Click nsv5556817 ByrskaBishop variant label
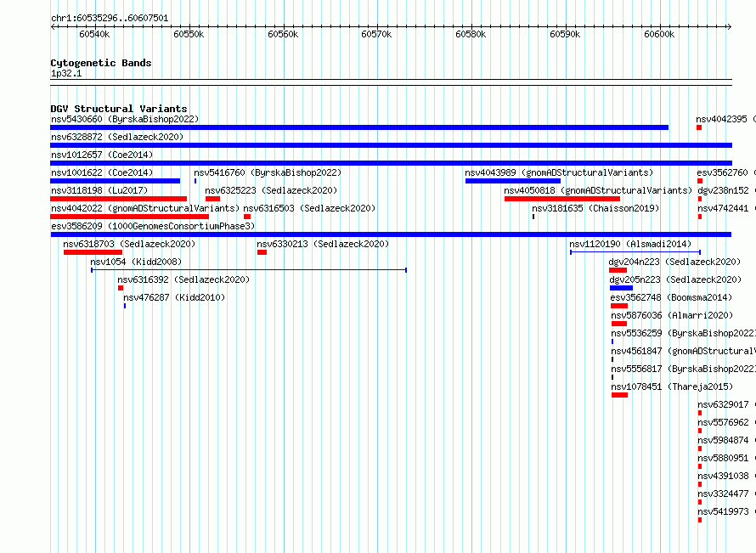This screenshot has height=553, width=756. 683,369
